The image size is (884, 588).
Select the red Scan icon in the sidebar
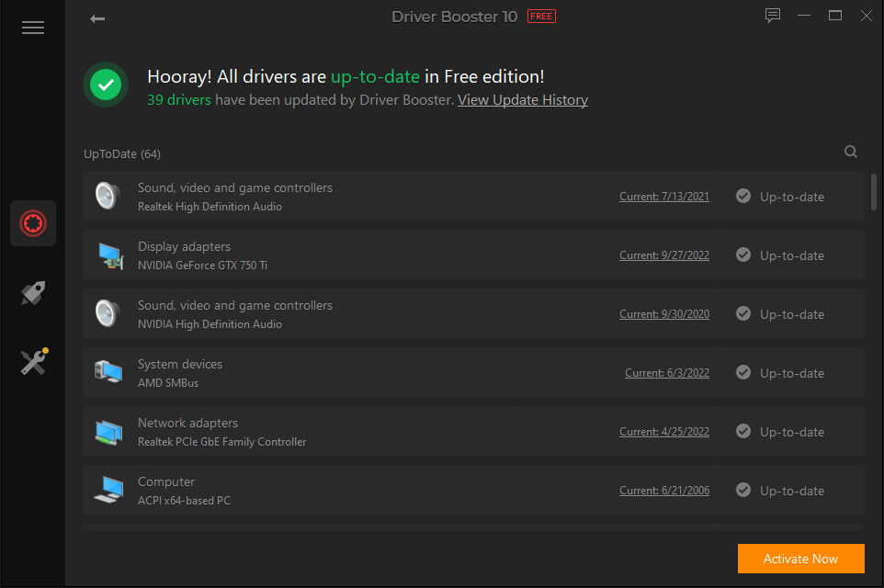click(33, 222)
